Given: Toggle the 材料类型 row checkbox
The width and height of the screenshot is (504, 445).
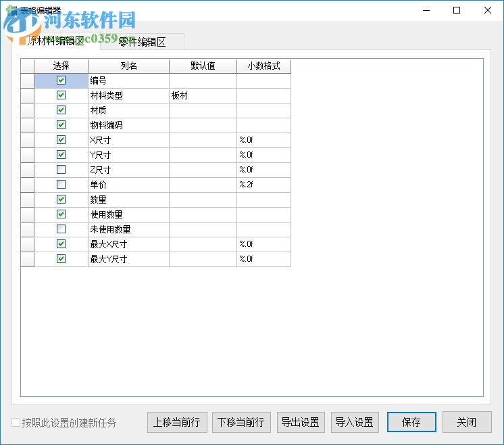Looking at the screenshot, I should point(61,95).
